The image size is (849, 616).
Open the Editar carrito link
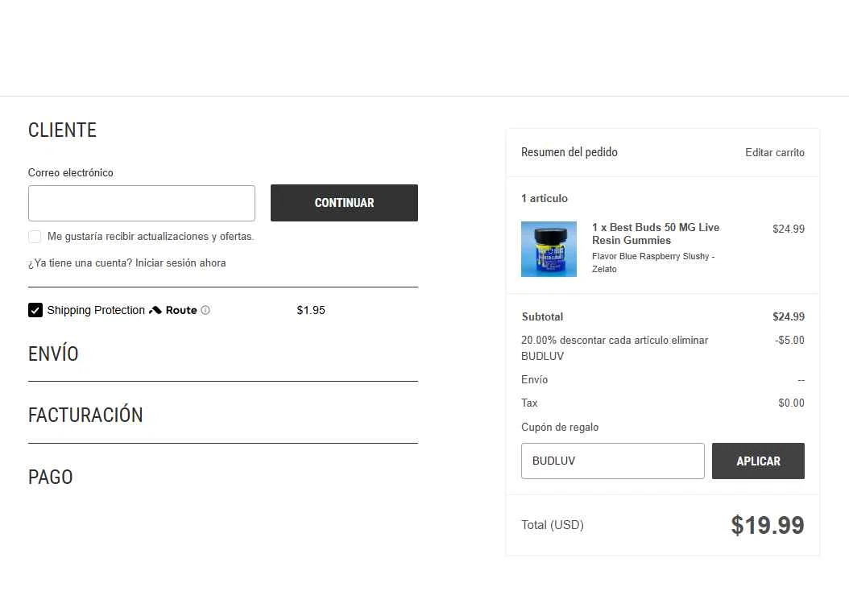tap(775, 153)
